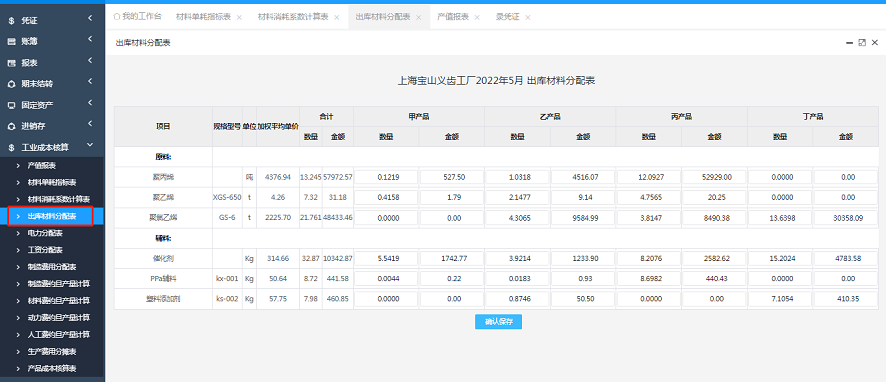The width and height of the screenshot is (886, 382).
Task: Switch to the 材料消耗系数计算表 tab
Action: click(x=293, y=17)
